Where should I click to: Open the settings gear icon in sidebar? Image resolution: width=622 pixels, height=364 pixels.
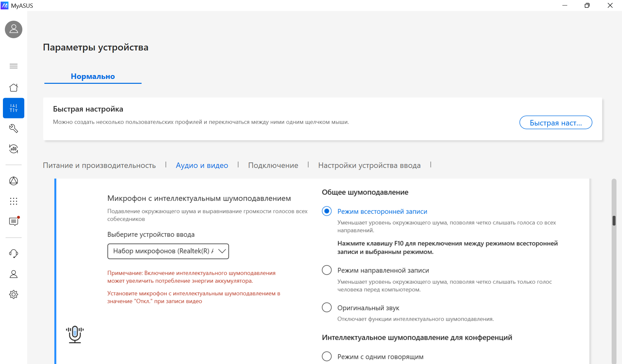tap(14, 294)
